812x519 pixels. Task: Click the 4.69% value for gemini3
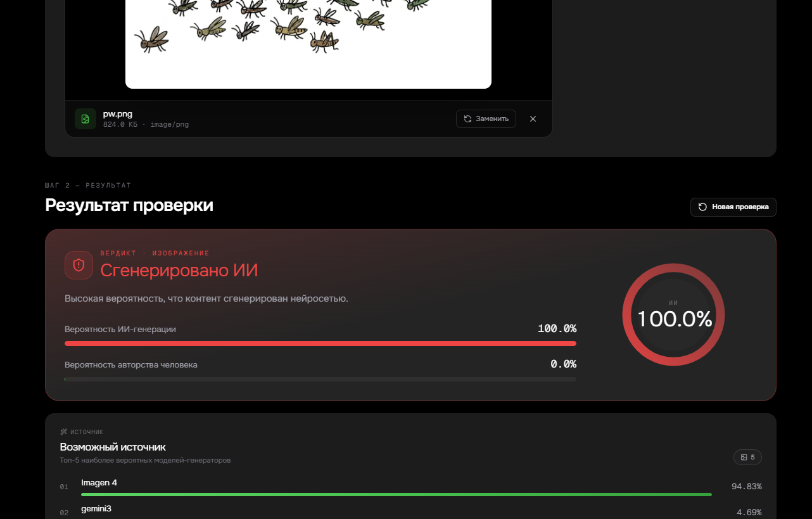pyautogui.click(x=749, y=512)
